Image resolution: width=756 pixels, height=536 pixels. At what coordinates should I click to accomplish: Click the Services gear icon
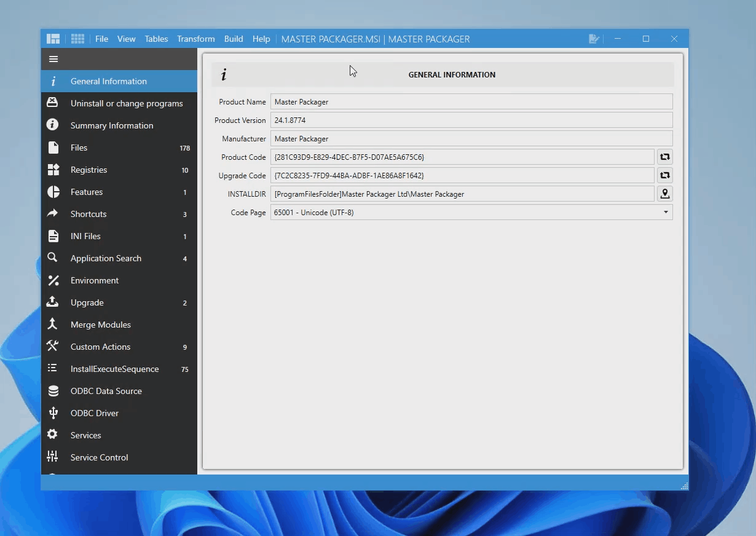click(53, 435)
